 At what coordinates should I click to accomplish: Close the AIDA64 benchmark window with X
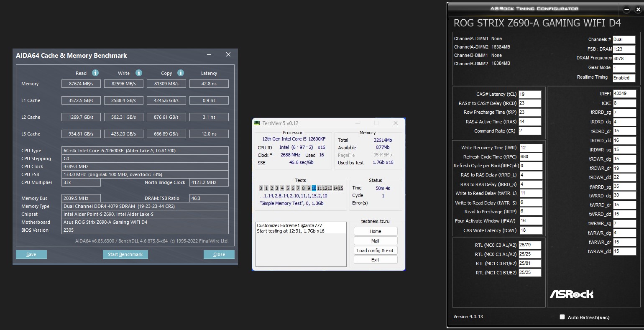pos(228,55)
